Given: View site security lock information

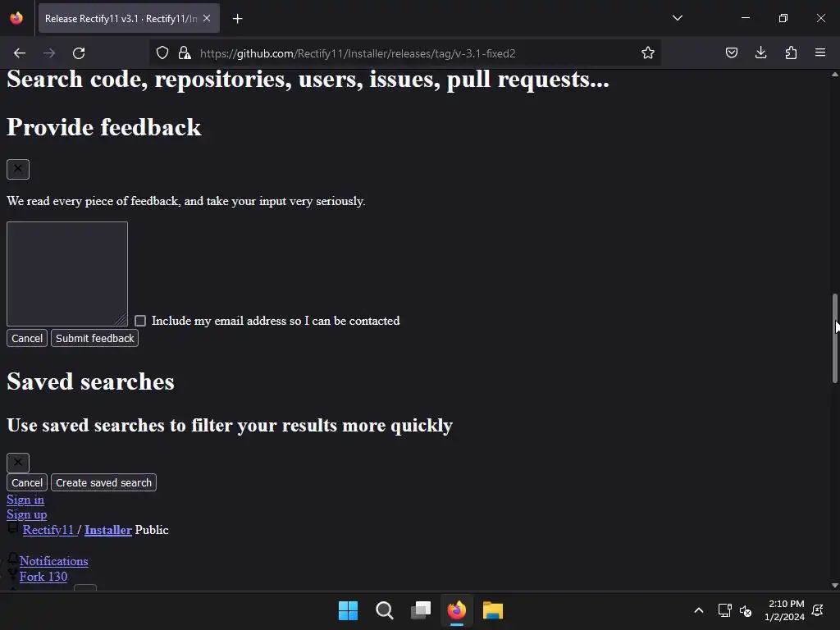Looking at the screenshot, I should (185, 53).
